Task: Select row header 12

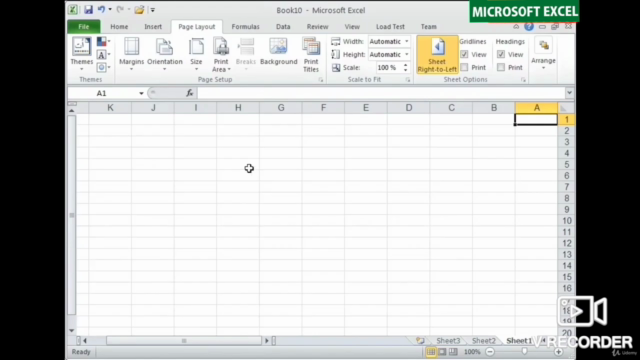Action: coord(567,243)
